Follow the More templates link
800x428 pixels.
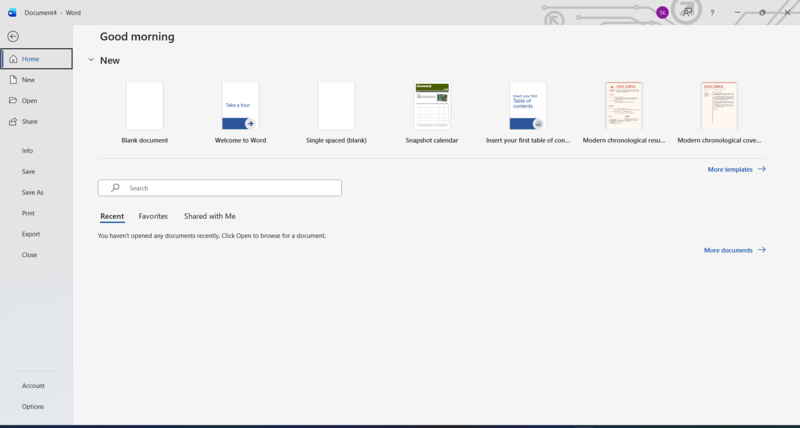point(736,170)
